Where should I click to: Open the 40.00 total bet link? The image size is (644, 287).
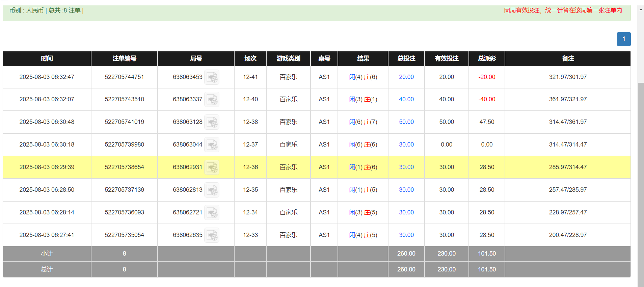point(406,99)
